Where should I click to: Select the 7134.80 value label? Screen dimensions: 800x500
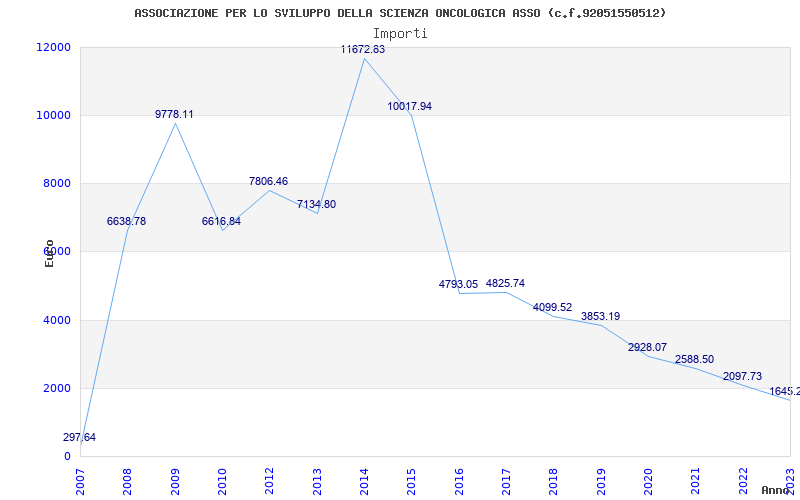[316, 204]
